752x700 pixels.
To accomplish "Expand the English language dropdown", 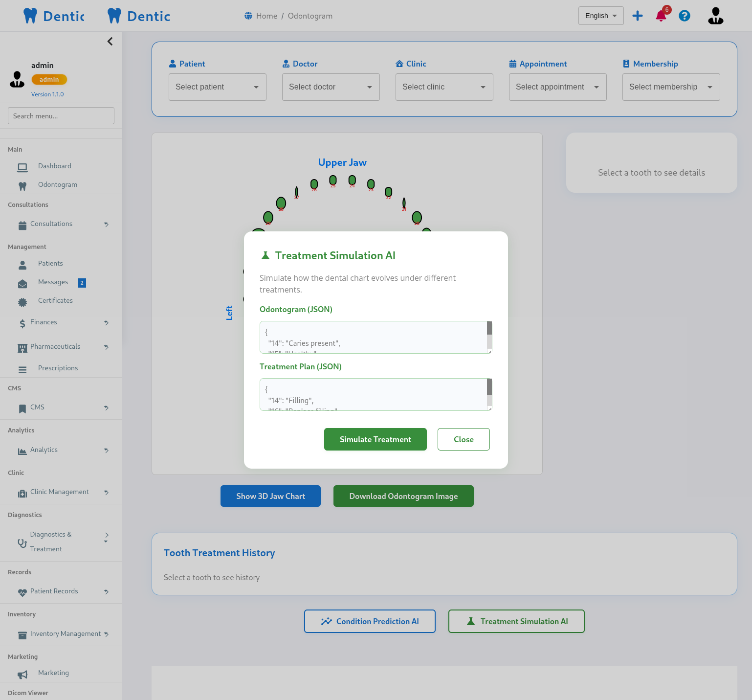I will pos(600,16).
